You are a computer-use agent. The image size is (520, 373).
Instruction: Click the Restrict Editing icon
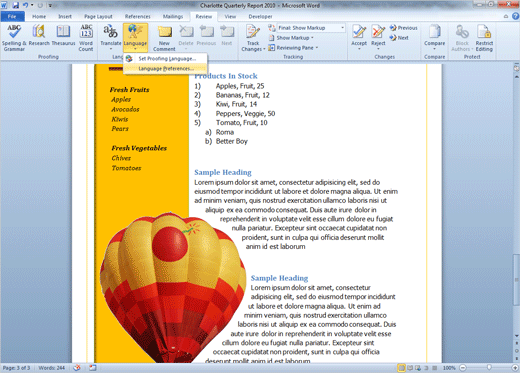484,38
